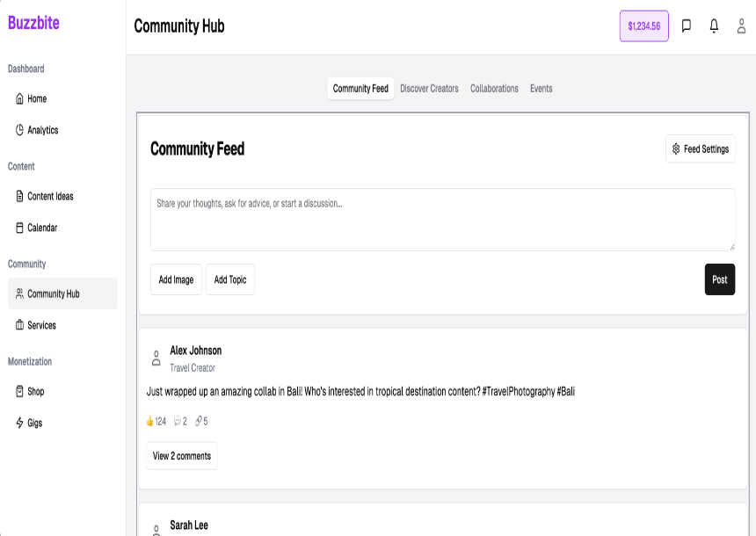Image resolution: width=756 pixels, height=536 pixels.
Task: Open Content Ideas page
Action: coord(50,197)
